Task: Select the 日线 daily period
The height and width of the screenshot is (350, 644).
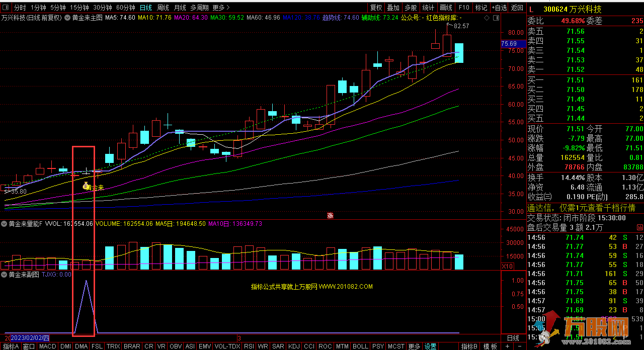Action: [x=146, y=8]
